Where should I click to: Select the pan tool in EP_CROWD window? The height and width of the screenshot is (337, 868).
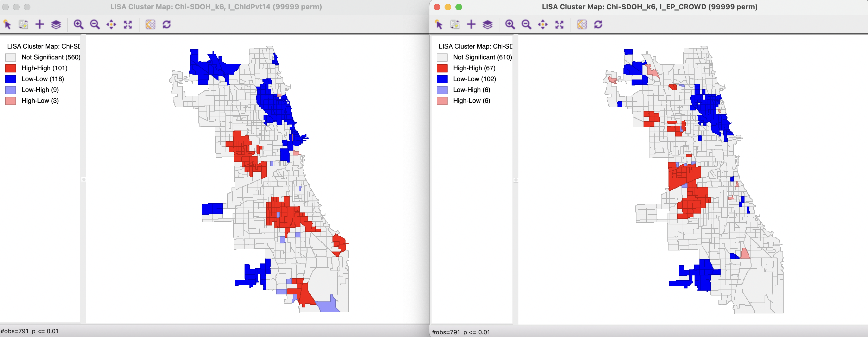point(543,25)
